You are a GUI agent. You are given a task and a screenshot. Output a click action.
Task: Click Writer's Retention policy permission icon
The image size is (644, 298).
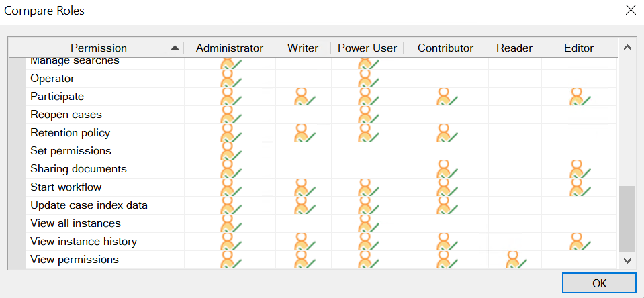pyautogui.click(x=304, y=133)
